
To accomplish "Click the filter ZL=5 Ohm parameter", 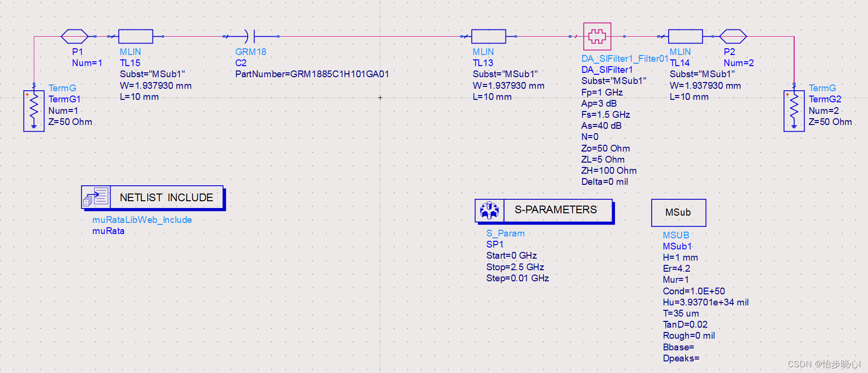I will pyautogui.click(x=603, y=159).
